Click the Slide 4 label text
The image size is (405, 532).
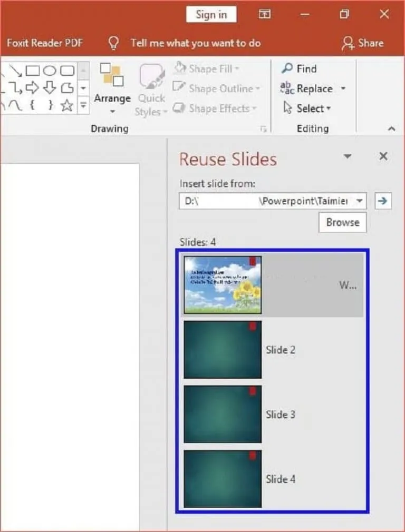click(281, 479)
